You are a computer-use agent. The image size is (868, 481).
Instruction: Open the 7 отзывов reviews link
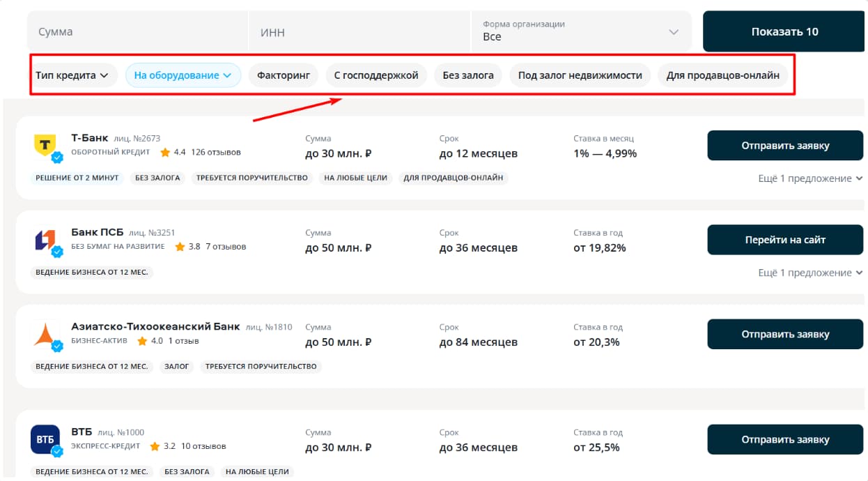point(226,247)
